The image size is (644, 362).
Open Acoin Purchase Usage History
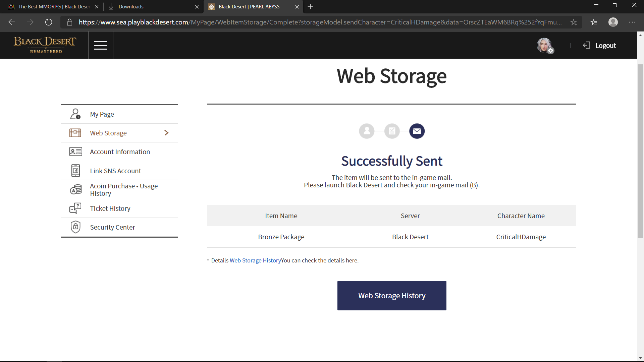tap(124, 190)
